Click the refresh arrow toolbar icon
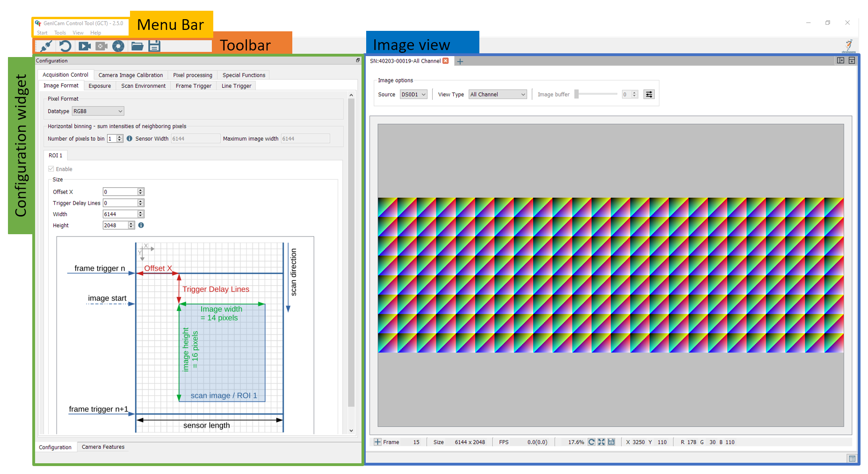The image size is (868, 474). pyautogui.click(x=65, y=46)
